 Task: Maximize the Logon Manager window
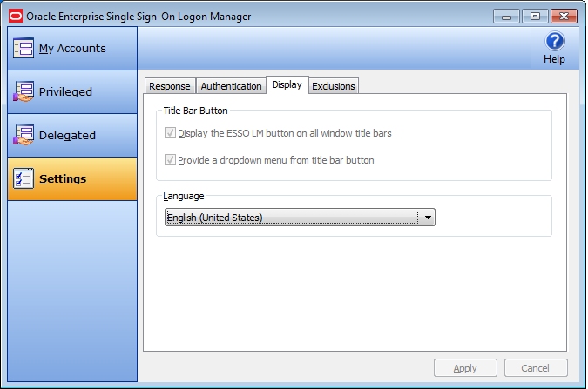click(535, 17)
